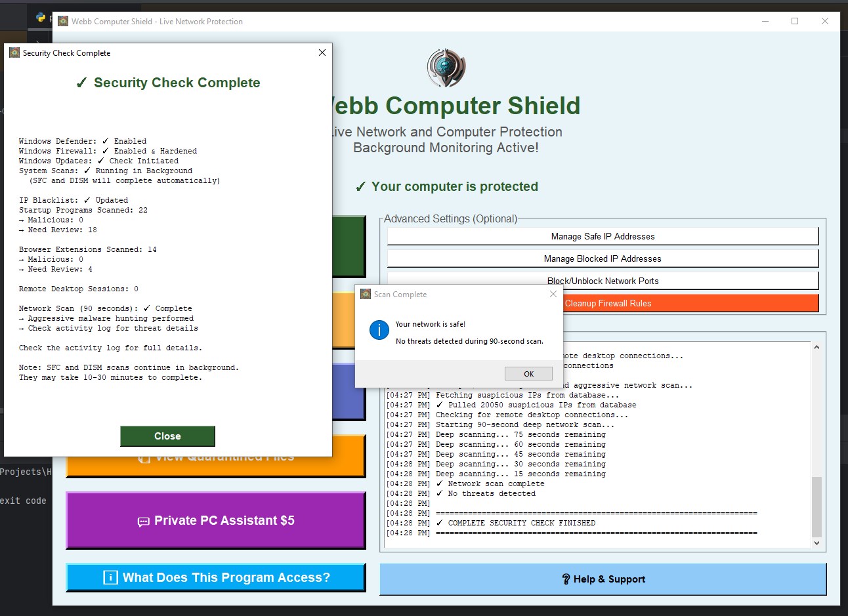Click the shield logo above Webb Computer Shield

click(x=446, y=66)
